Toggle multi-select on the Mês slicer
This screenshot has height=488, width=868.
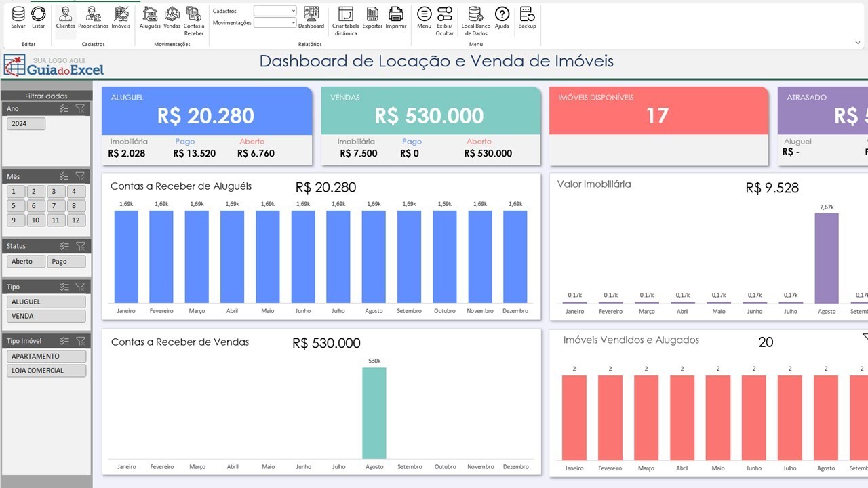[64, 176]
